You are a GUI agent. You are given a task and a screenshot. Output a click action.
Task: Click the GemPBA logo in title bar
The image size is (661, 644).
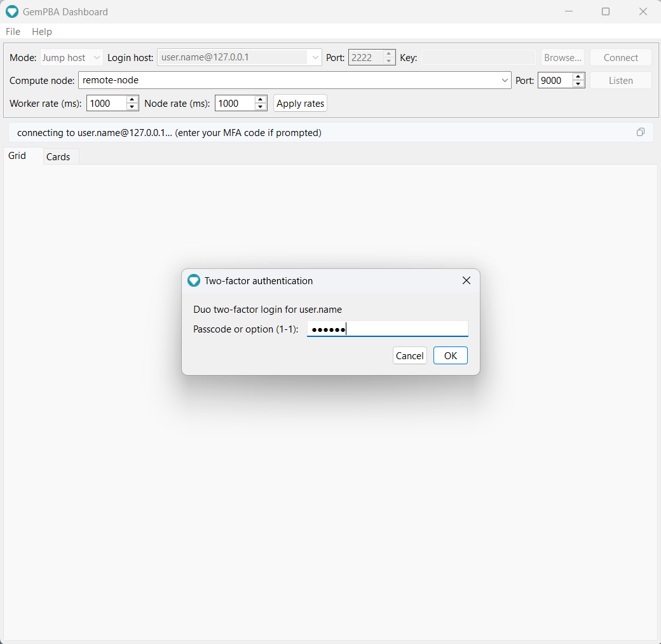tap(12, 12)
